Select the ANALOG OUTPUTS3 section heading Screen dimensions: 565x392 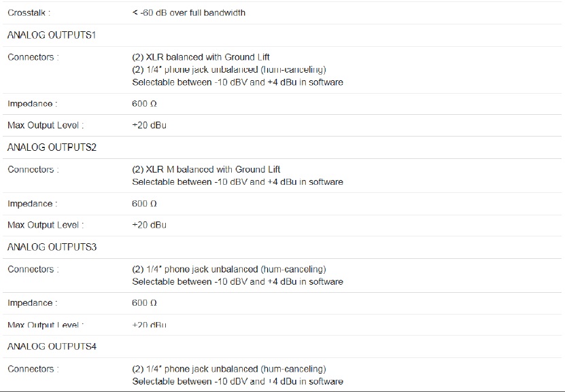(x=52, y=247)
